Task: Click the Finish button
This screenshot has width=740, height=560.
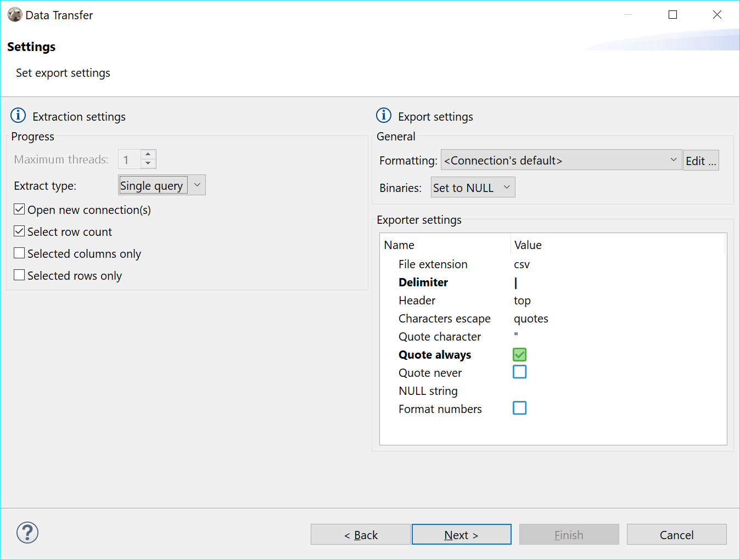Action: tap(569, 535)
